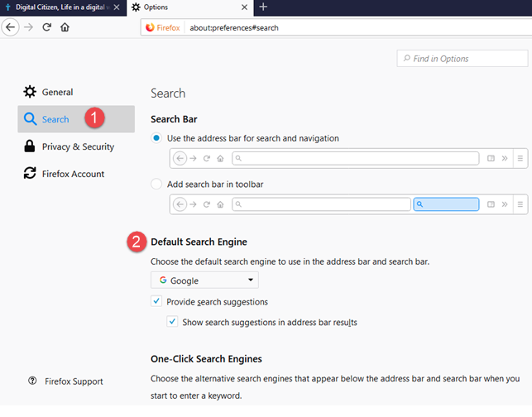The image size is (532, 417).
Task: Open the Firefox Account category
Action: 76,174
